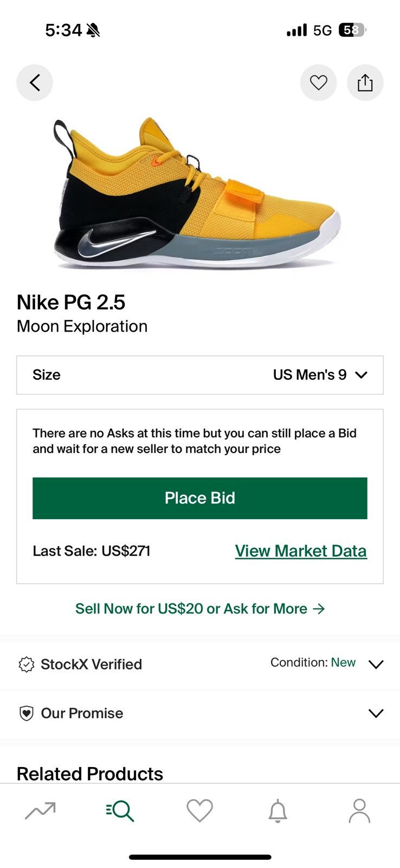Open the favorites heart tab in bottom bar
The height and width of the screenshot is (868, 400).
click(199, 811)
